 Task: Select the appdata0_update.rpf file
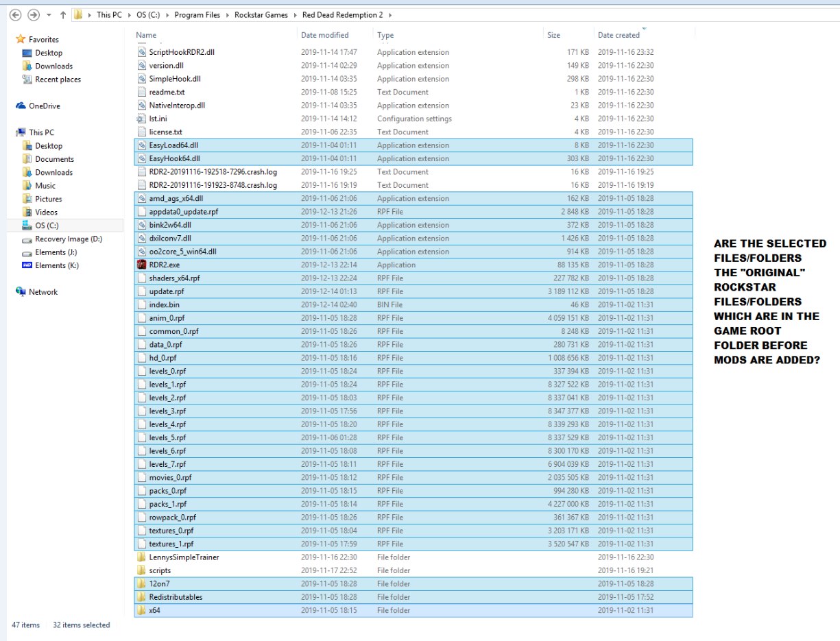(x=413, y=212)
